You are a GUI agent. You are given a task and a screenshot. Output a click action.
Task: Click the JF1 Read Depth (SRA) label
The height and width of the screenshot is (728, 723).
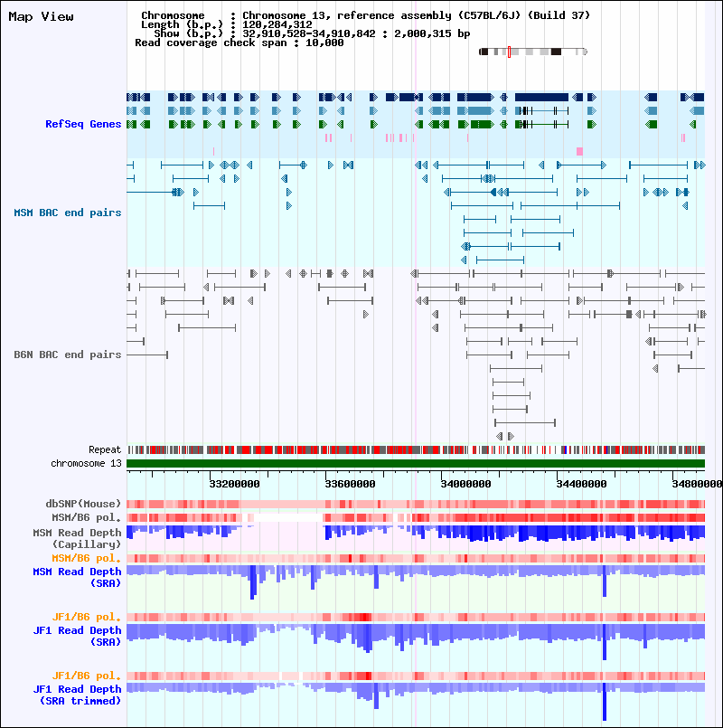tap(77, 636)
